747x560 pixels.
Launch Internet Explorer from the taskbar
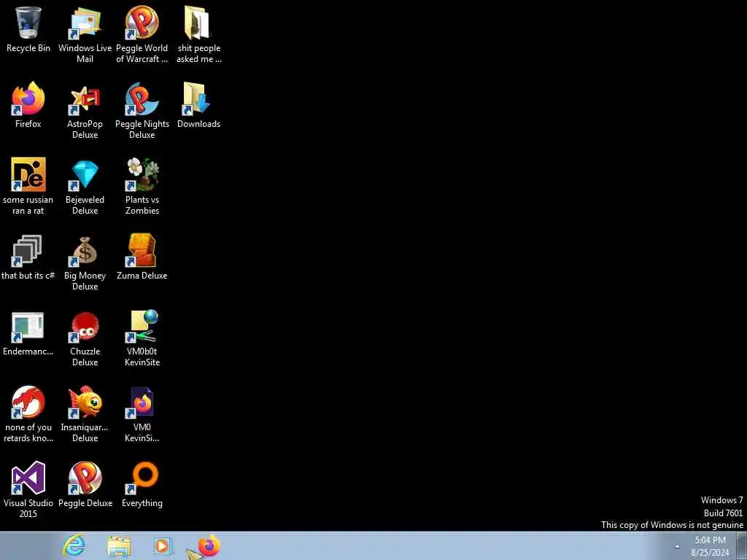(74, 545)
